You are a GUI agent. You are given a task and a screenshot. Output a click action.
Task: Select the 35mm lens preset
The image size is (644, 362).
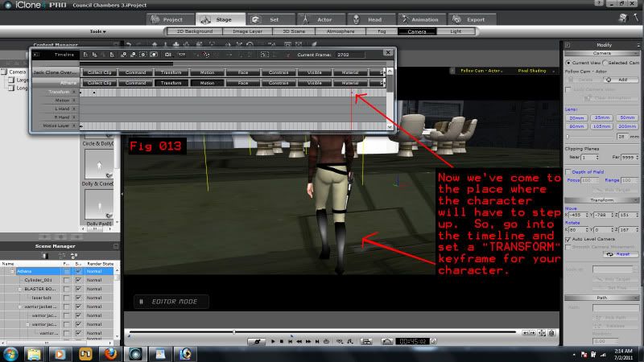601,117
